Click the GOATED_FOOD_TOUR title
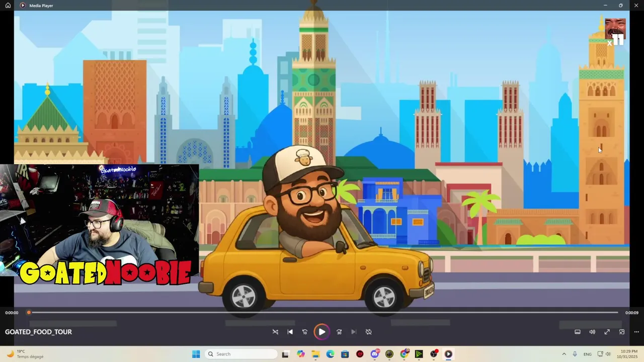Screen dimensions: 644x362 click(38, 332)
